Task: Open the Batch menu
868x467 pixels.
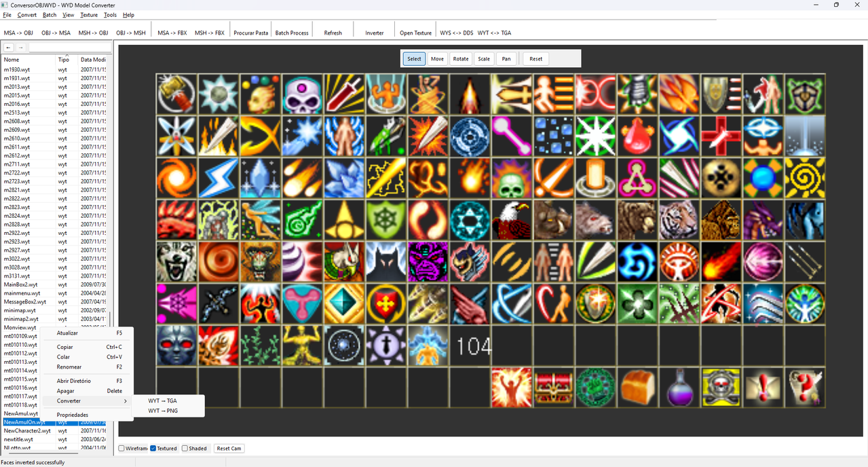Action: (50, 15)
